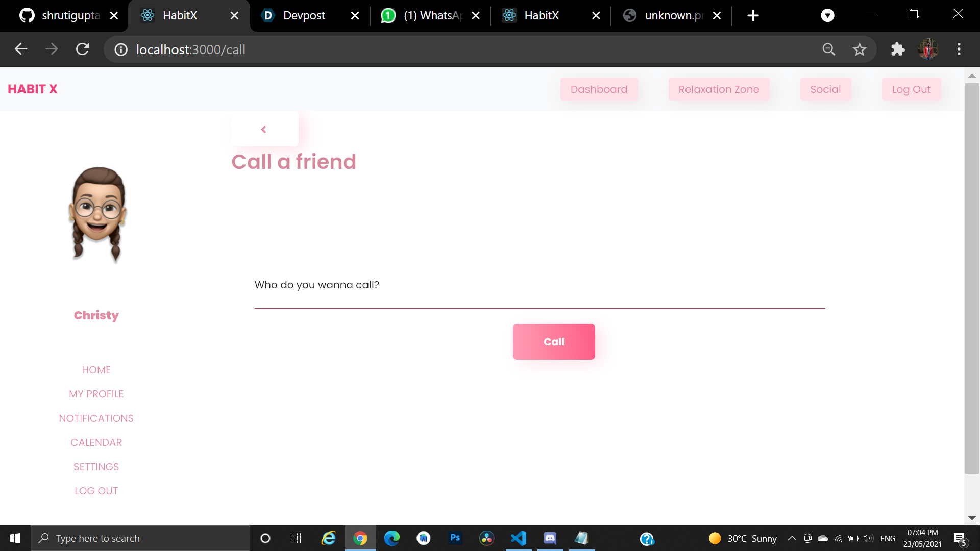The height and width of the screenshot is (551, 980).
Task: Click the pink back chevron button
Action: (x=264, y=130)
